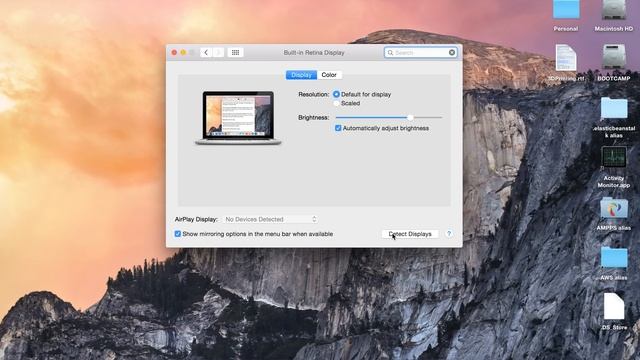The width and height of the screenshot is (640, 360).
Task: Open the elasticbeanstalk alias folder
Action: point(614,108)
